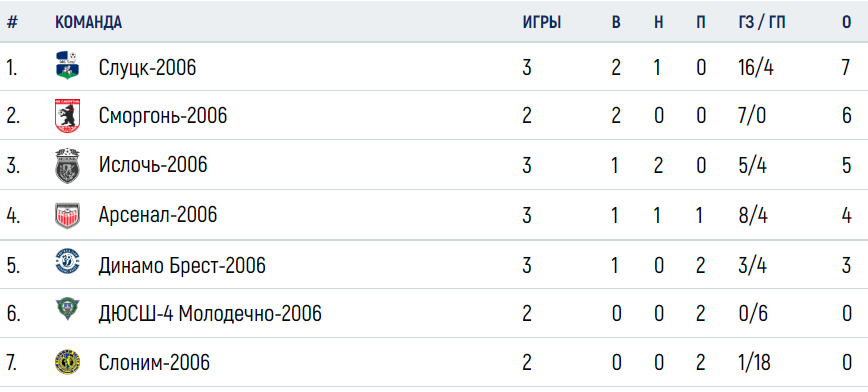Open the Слоним-2006 team name link
Image resolution: width=868 pixels, height=392 pixels.
[154, 363]
